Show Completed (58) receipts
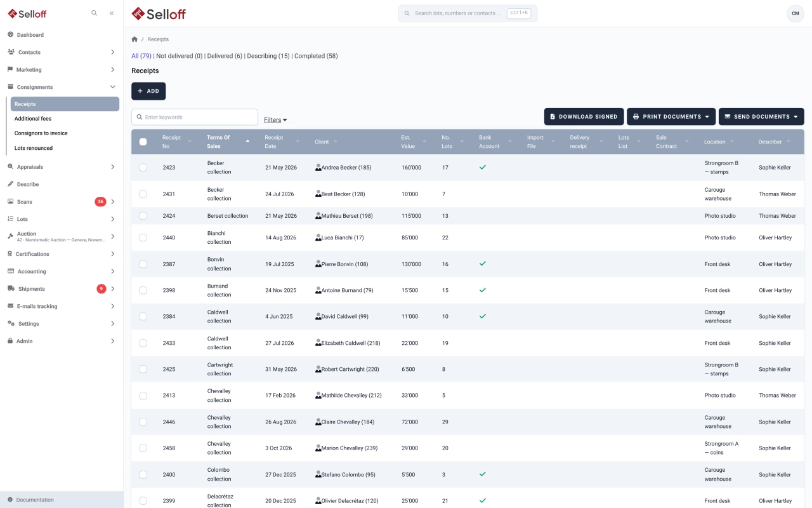 click(x=316, y=56)
